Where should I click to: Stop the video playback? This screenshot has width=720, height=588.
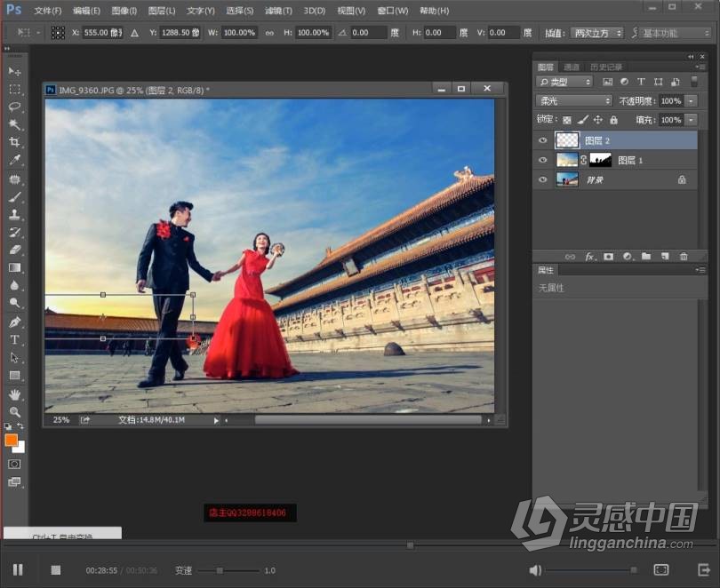click(56, 570)
